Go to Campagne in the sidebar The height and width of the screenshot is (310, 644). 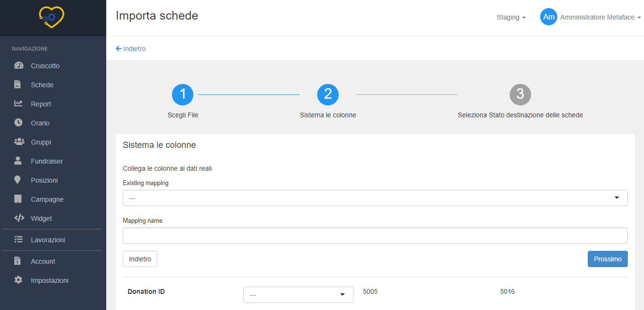[47, 199]
